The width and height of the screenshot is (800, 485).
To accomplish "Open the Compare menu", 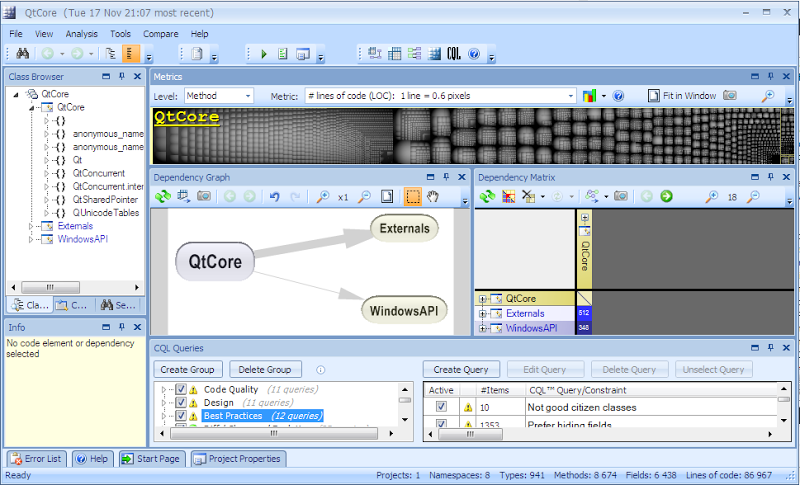I will tap(161, 34).
